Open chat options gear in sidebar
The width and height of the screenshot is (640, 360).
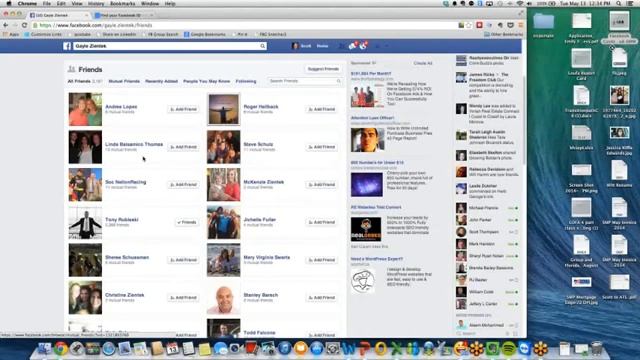coord(507,333)
